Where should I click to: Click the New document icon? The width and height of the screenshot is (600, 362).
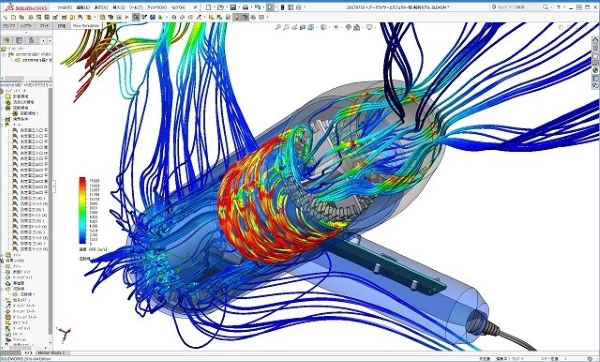(x=209, y=7)
